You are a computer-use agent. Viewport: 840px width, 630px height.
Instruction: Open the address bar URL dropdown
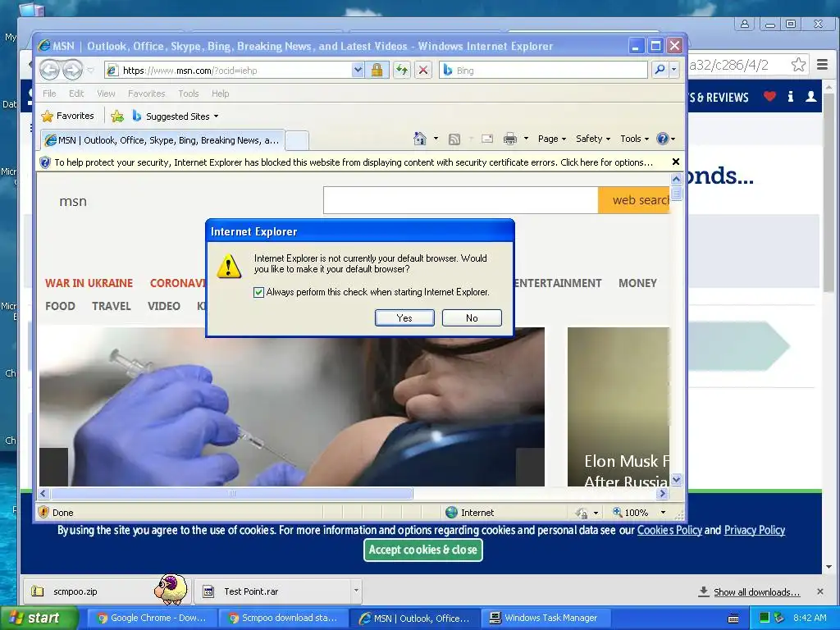[358, 71]
